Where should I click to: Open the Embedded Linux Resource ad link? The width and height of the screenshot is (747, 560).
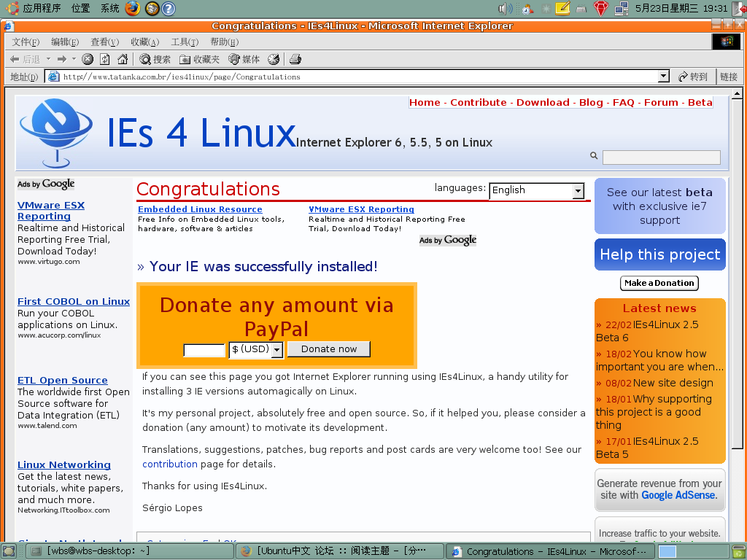(200, 209)
